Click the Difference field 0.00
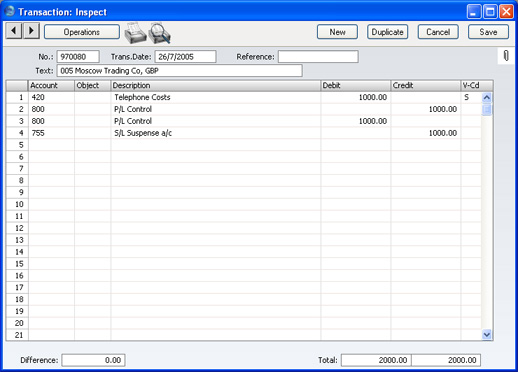 (93, 360)
